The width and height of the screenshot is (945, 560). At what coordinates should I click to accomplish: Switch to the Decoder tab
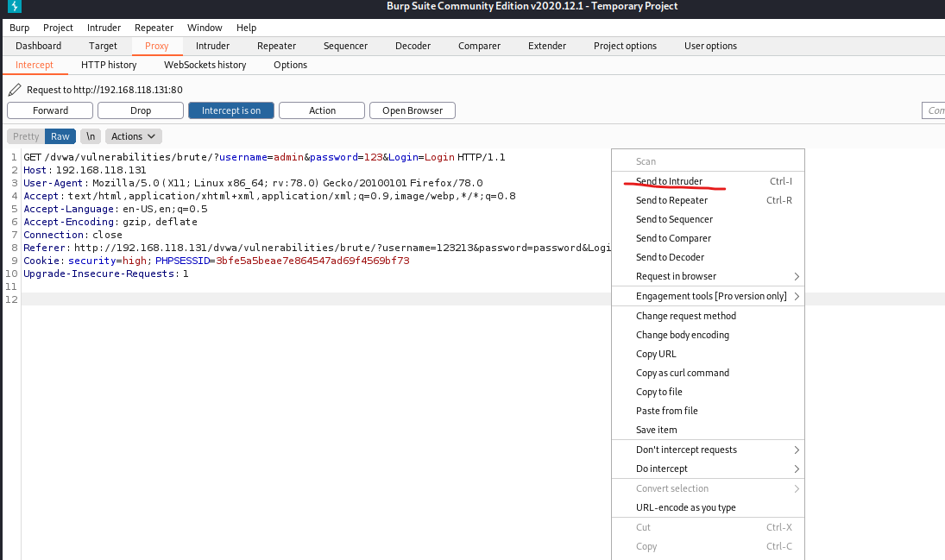point(413,46)
